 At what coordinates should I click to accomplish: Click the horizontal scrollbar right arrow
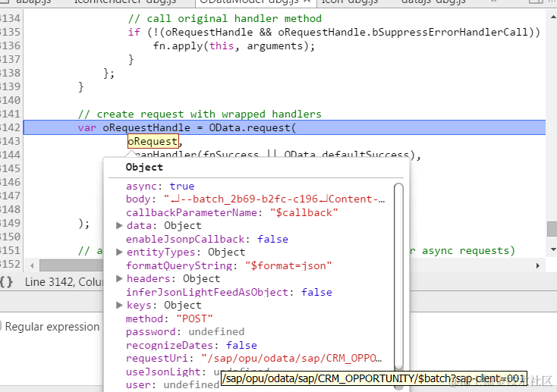(538, 265)
